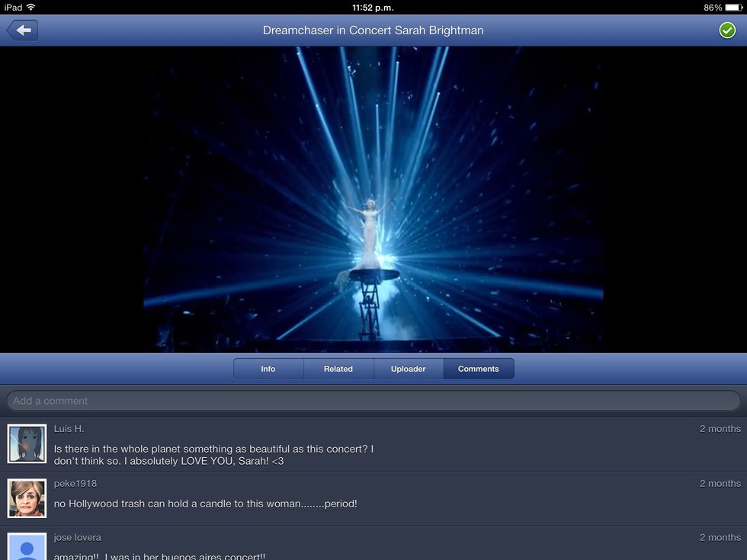This screenshot has width=747, height=560.
Task: Tap the back arrow button
Action: pyautogui.click(x=22, y=30)
